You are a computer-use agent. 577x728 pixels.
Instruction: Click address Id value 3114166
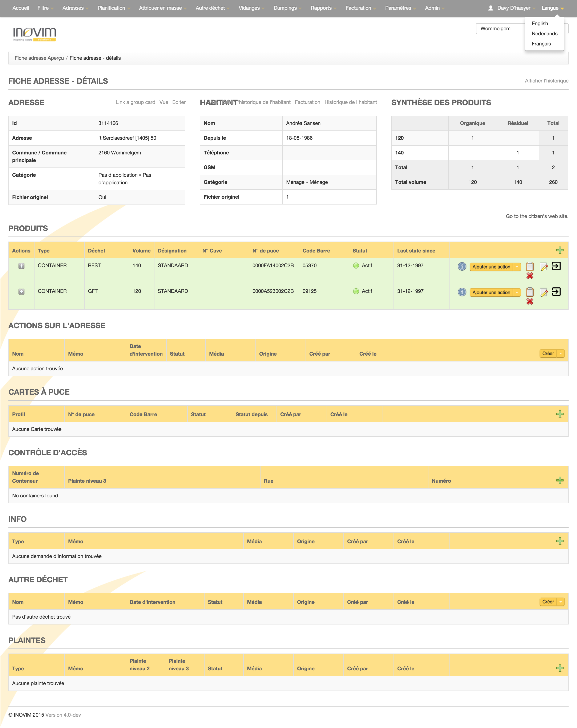click(108, 123)
